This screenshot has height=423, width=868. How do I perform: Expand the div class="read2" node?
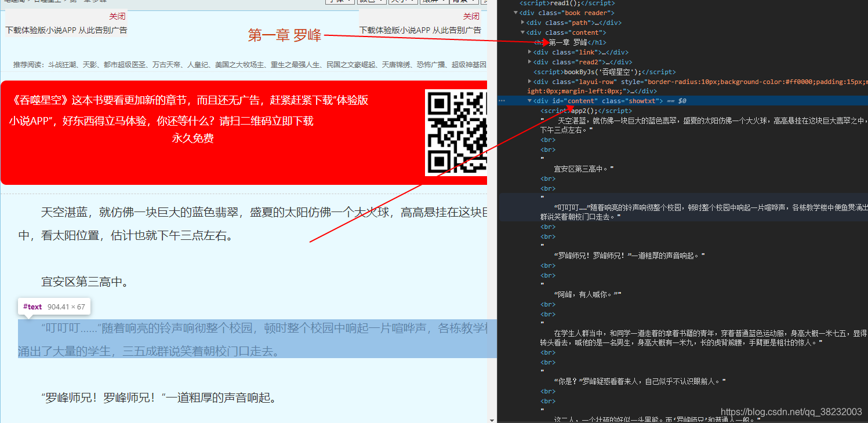click(530, 62)
